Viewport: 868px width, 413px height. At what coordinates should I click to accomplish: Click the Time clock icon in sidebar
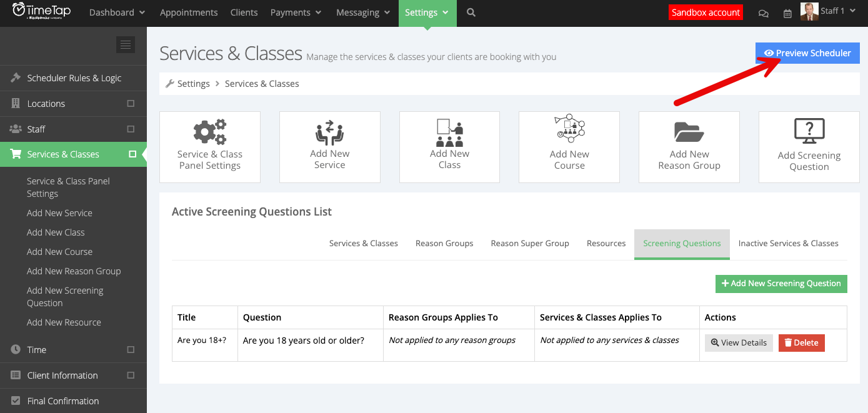click(16, 350)
